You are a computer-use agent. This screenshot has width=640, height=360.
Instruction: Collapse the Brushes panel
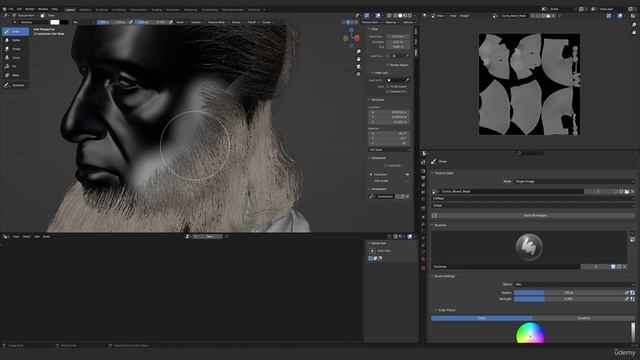(440, 225)
